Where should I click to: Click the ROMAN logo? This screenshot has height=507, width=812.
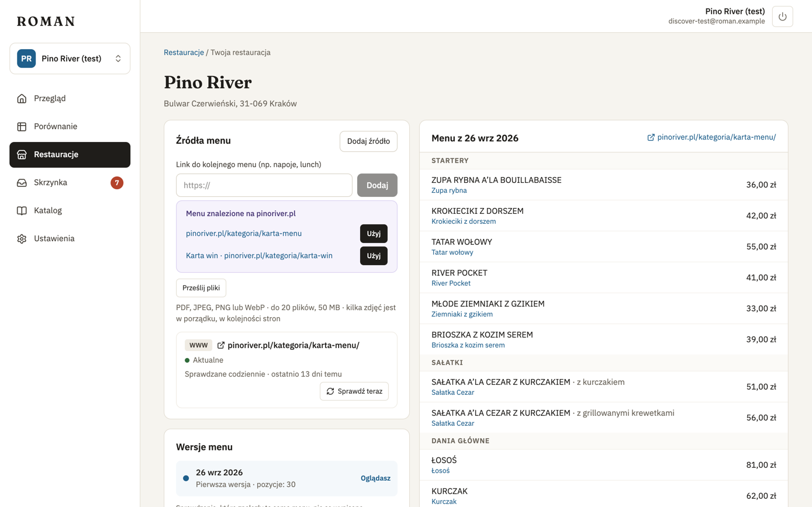click(x=46, y=22)
